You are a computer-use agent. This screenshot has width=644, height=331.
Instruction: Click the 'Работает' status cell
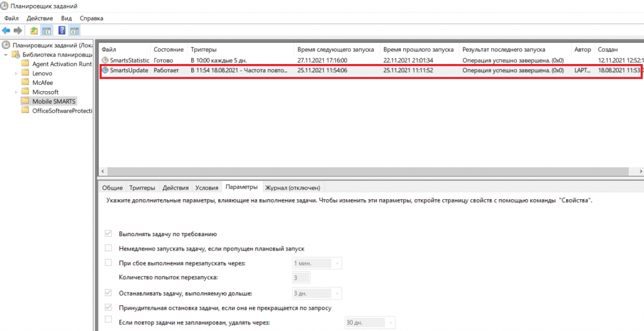(166, 70)
